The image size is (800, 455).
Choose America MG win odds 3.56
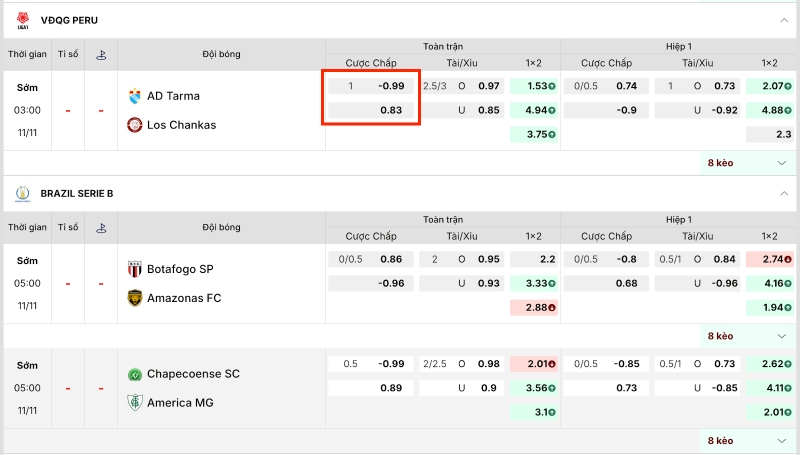pyautogui.click(x=534, y=388)
